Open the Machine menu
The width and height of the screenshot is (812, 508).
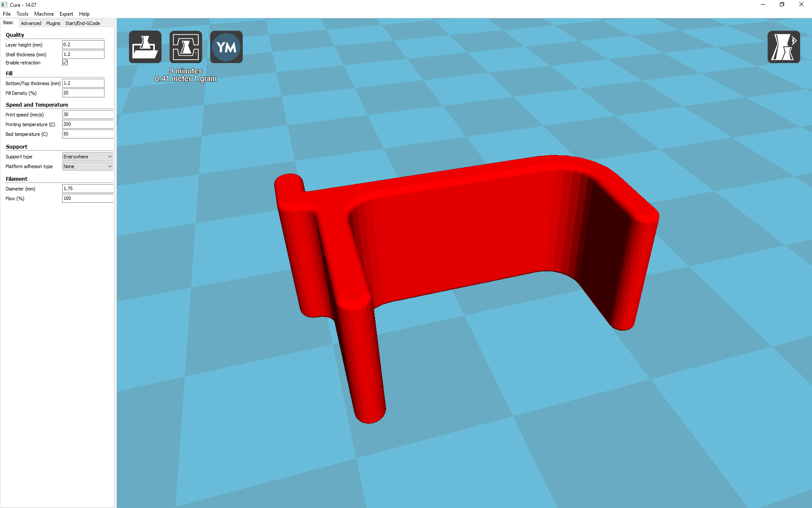(44, 14)
